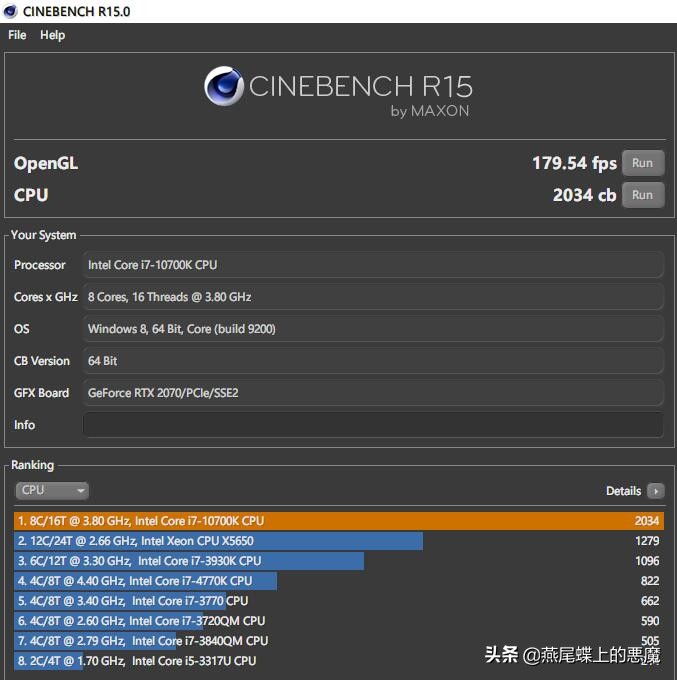
Task: Select ranking row 2 Xeon CPU X5650
Action: point(339,541)
